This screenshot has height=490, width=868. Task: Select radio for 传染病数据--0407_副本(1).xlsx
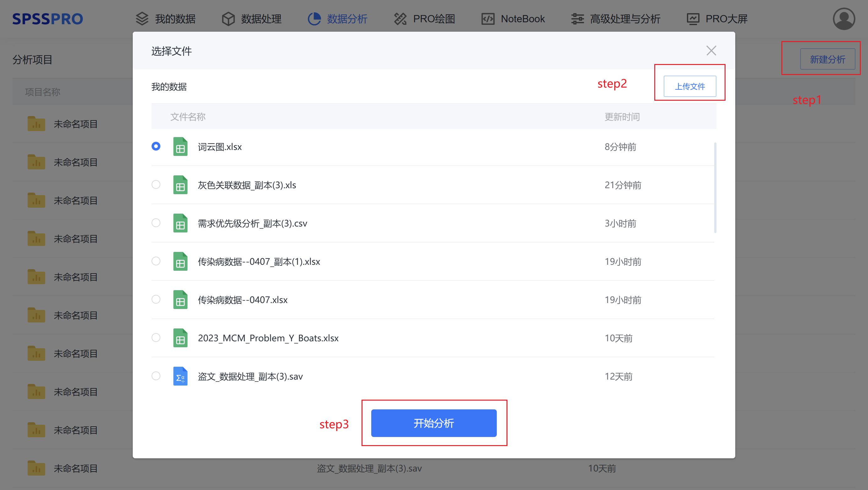[x=156, y=261]
